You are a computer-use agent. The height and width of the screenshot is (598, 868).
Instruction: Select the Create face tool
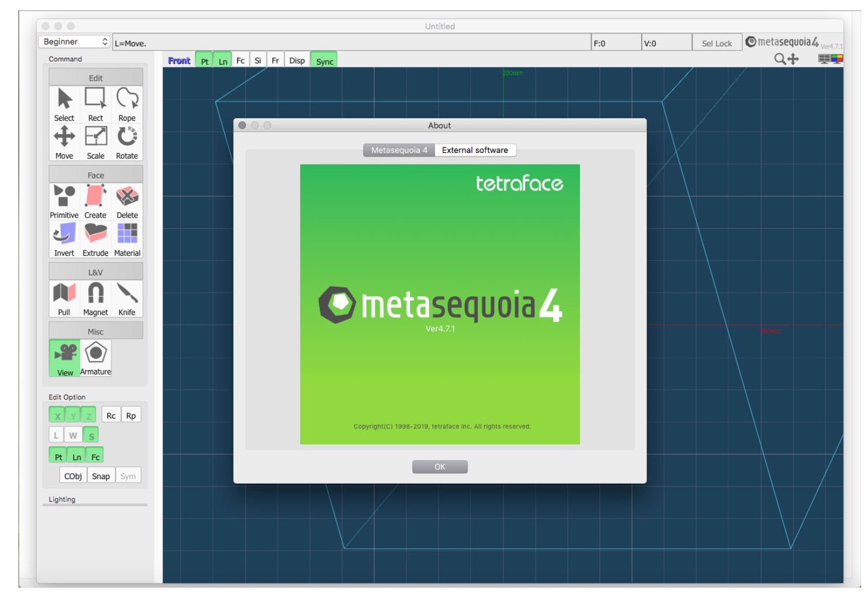(x=96, y=202)
